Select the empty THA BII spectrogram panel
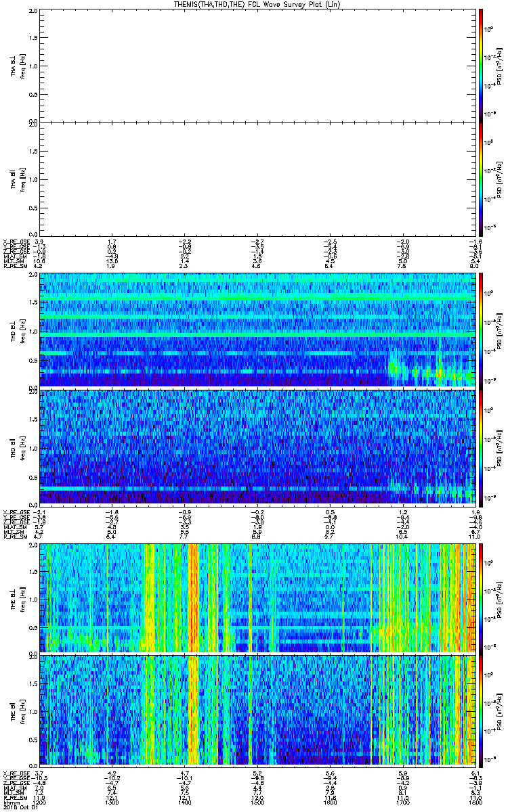The image size is (508, 812). pos(257,179)
